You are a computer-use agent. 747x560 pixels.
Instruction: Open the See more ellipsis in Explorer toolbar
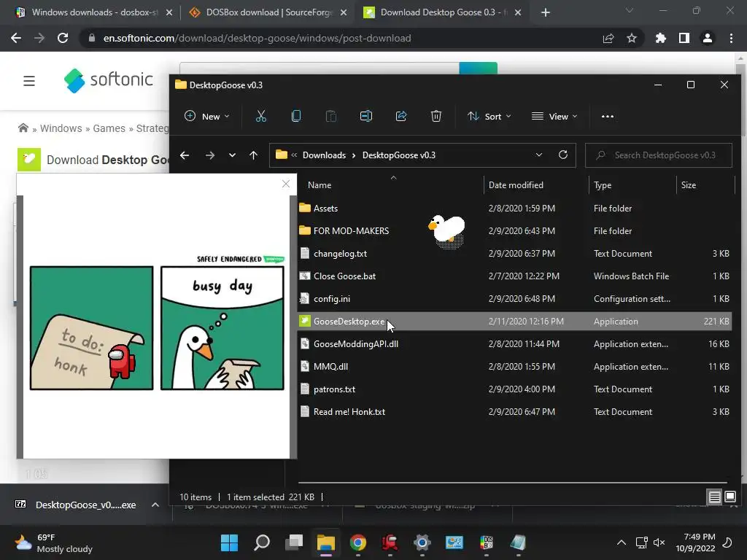point(608,116)
